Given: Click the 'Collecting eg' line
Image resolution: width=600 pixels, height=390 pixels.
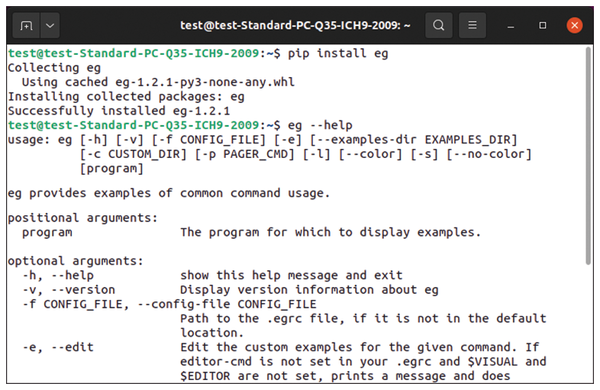Looking at the screenshot, I should pos(54,68).
